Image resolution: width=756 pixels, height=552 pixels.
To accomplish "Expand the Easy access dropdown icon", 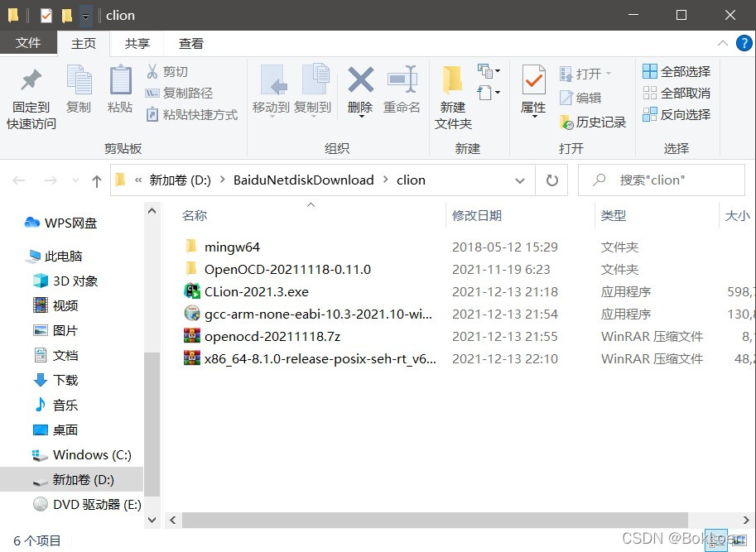I will point(489,92).
